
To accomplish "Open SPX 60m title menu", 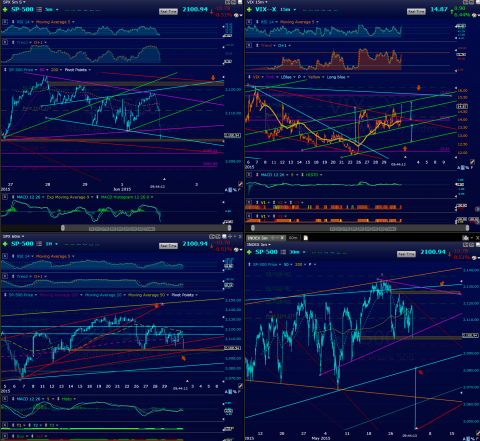I will click(x=13, y=236).
